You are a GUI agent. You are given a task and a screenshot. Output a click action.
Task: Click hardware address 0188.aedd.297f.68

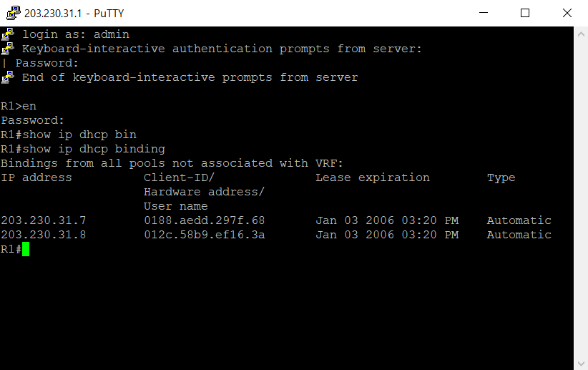point(205,220)
